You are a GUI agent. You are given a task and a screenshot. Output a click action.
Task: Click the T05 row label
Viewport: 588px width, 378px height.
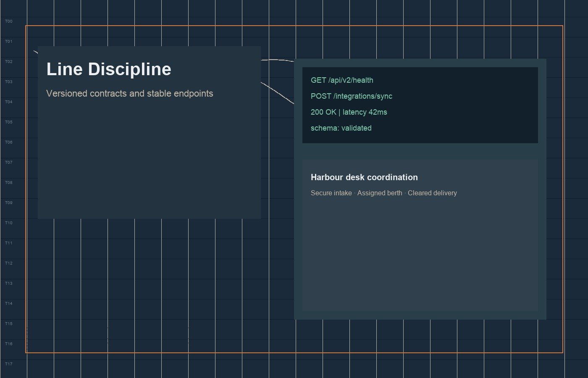9,122
